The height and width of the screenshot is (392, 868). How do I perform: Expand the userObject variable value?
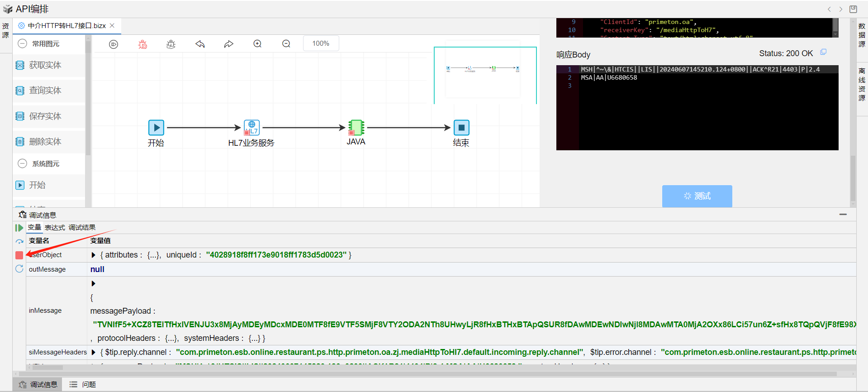[94, 255]
